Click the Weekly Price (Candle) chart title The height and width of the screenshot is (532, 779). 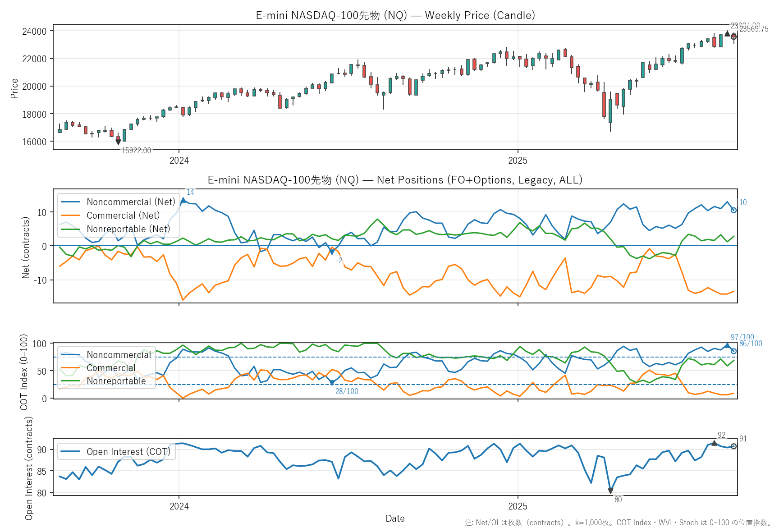(395, 15)
